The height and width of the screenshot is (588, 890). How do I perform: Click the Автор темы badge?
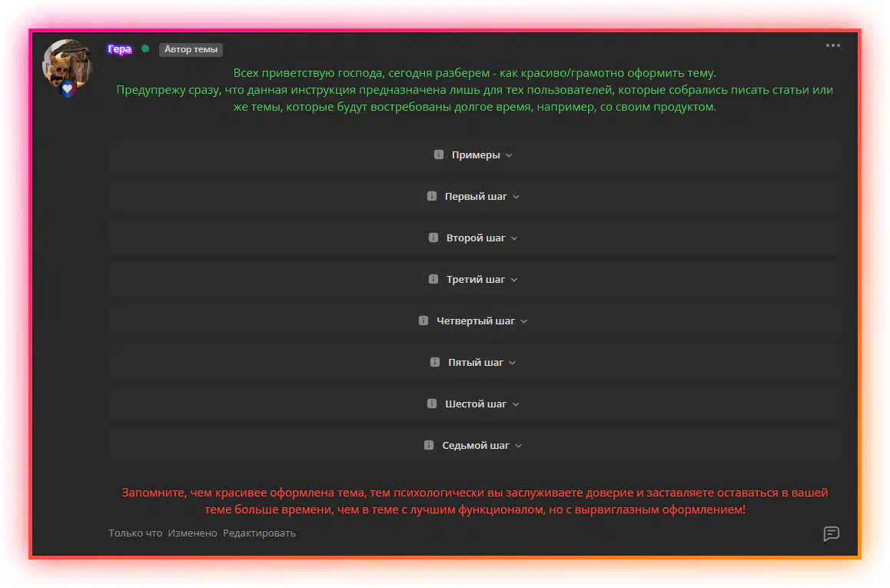coord(191,50)
